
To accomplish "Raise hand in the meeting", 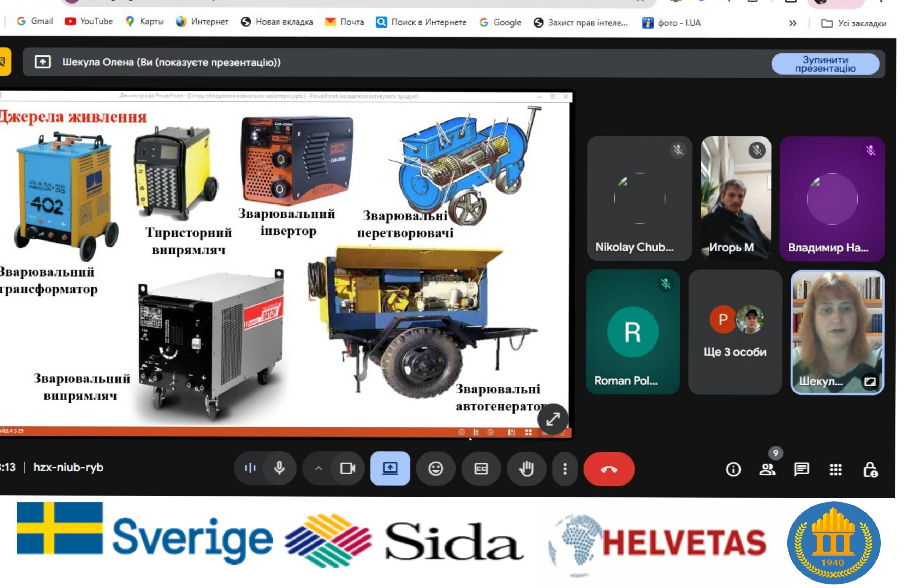I will pyautogui.click(x=527, y=468).
